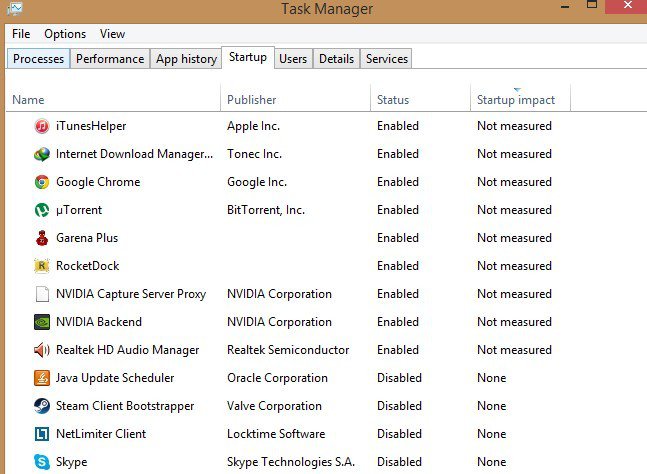Click the sort arrow above Startup impact

pyautogui.click(x=517, y=90)
